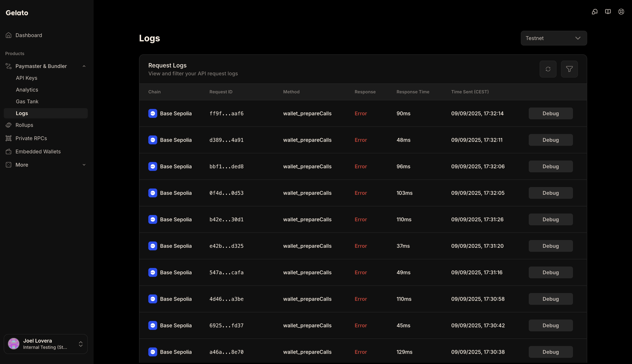This screenshot has width=632, height=364.
Task: Open the announcements megaphone icon
Action: (594, 12)
